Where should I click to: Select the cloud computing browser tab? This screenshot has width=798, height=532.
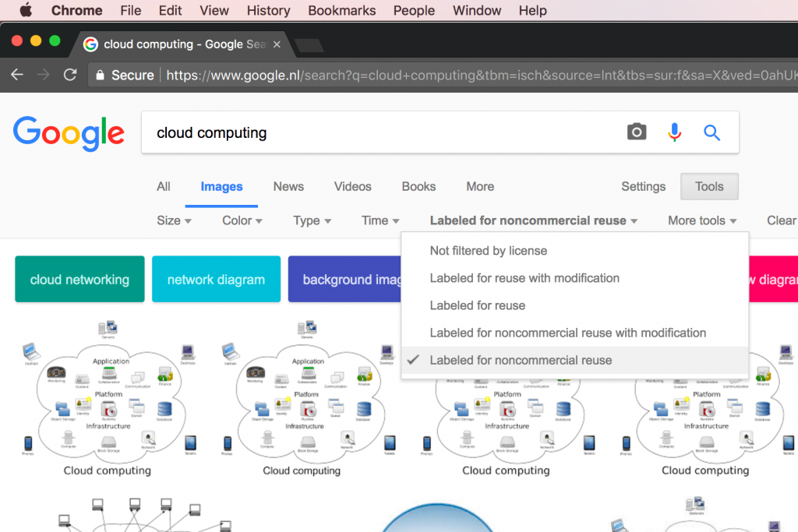tap(183, 44)
